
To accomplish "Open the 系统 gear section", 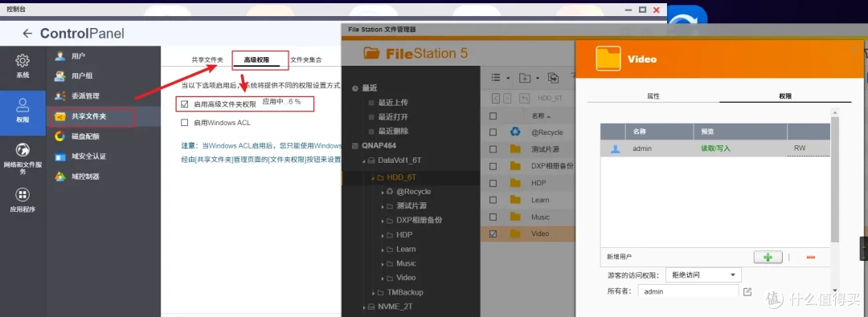I will pyautogui.click(x=23, y=66).
